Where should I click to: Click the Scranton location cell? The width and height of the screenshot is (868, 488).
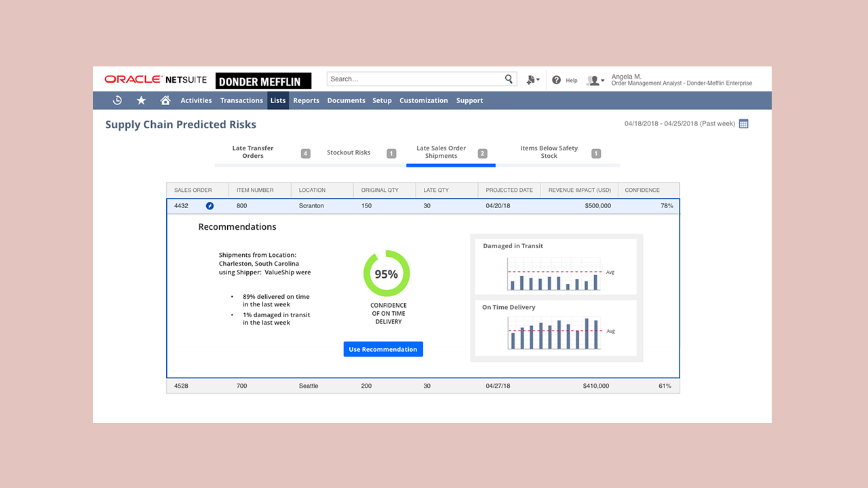[x=311, y=206]
